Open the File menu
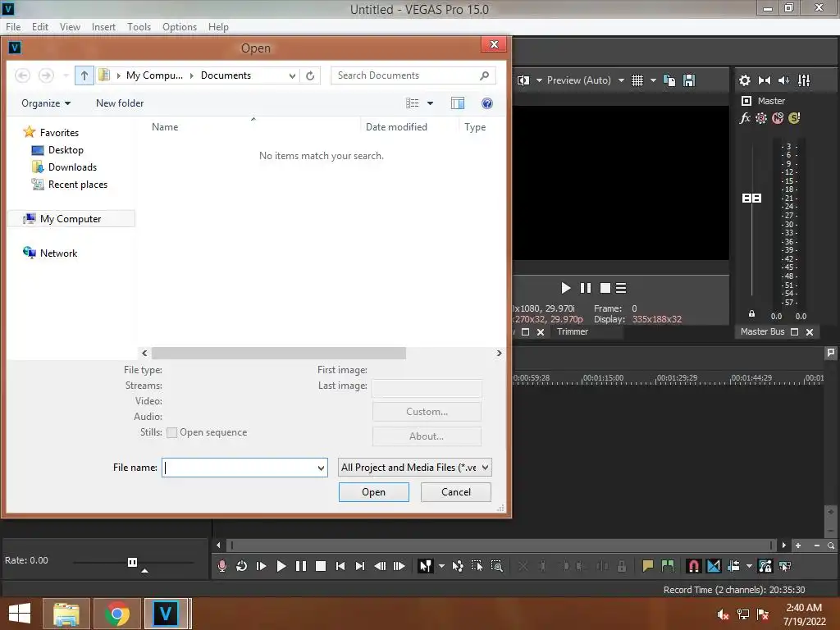 (13, 27)
